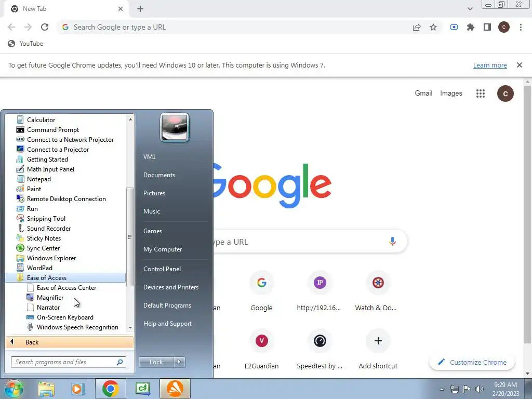Open Gmail link
Image resolution: width=532 pixels, height=399 pixels.
tap(423, 93)
